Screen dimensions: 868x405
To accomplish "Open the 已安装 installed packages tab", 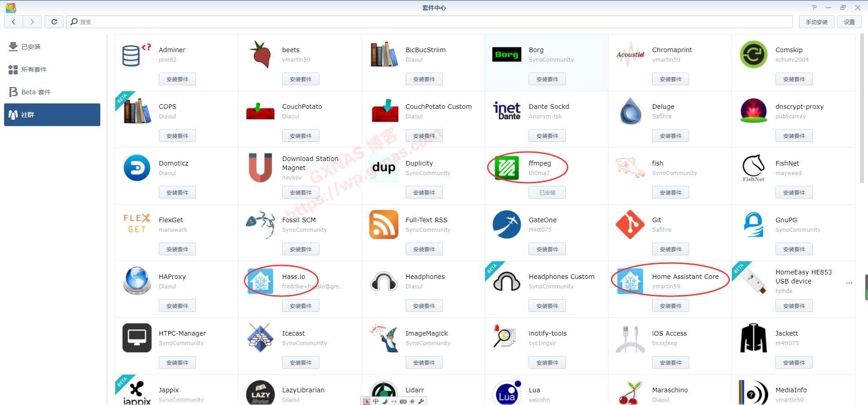I will [31, 47].
